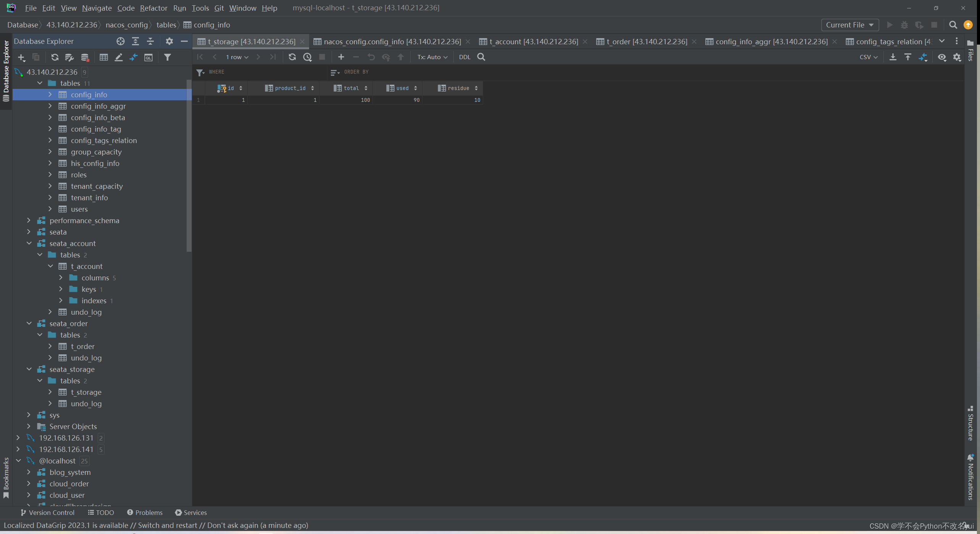Open the CSV format dropdown
The width and height of the screenshot is (980, 534).
(868, 57)
